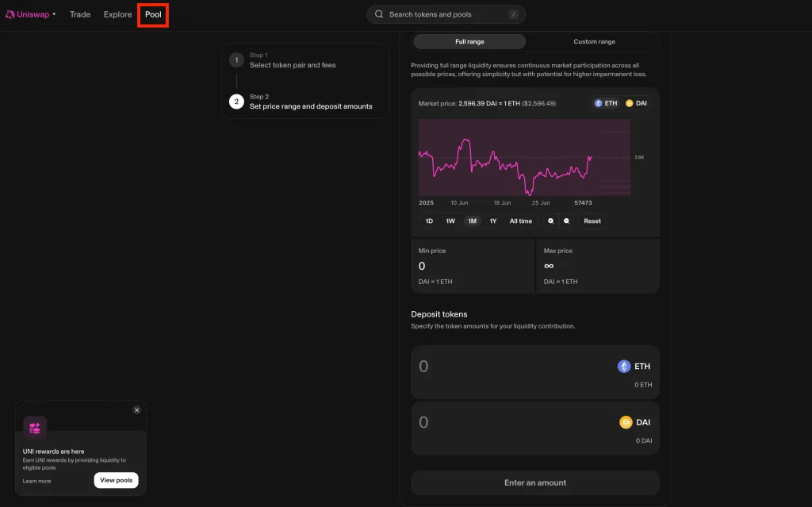Click the slash shortcut key badge
This screenshot has width=812, height=507.
(513, 14)
